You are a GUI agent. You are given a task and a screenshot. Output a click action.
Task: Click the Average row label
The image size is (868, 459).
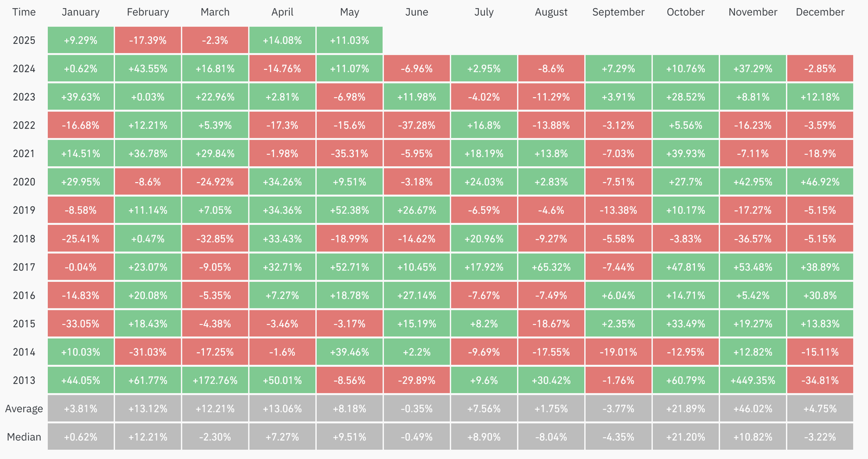pyautogui.click(x=24, y=409)
